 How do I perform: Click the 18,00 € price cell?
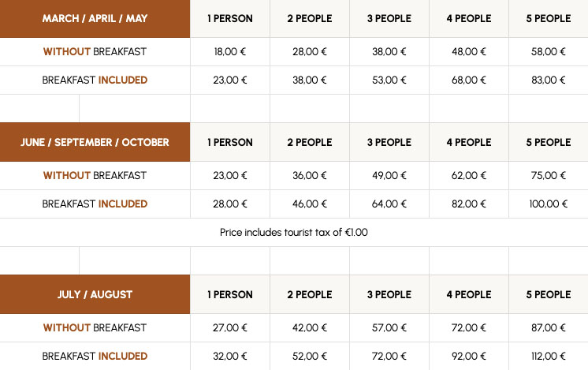[230, 52]
